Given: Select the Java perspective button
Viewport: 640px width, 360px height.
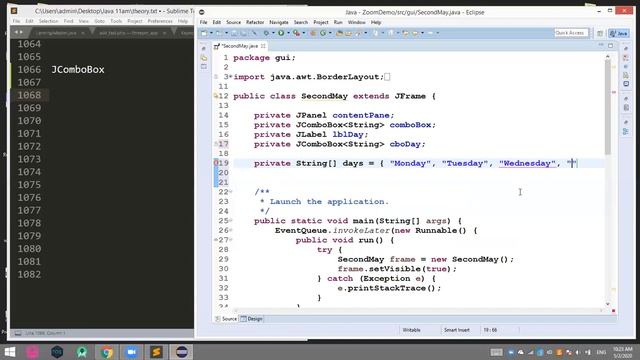Looking at the screenshot, I should tap(619, 33).
